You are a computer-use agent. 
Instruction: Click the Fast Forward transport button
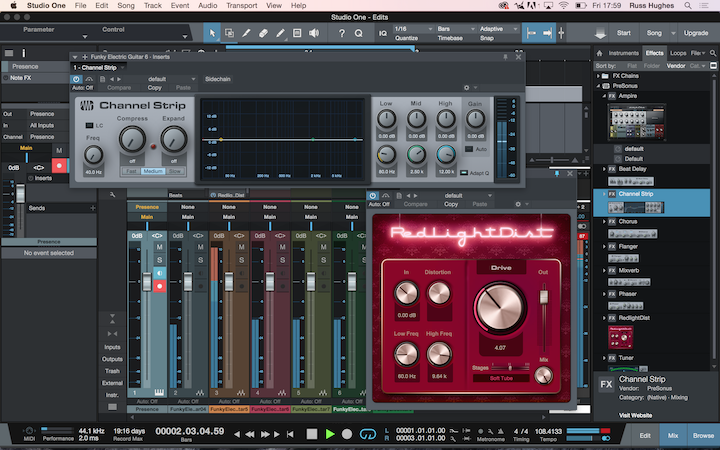click(x=265, y=434)
